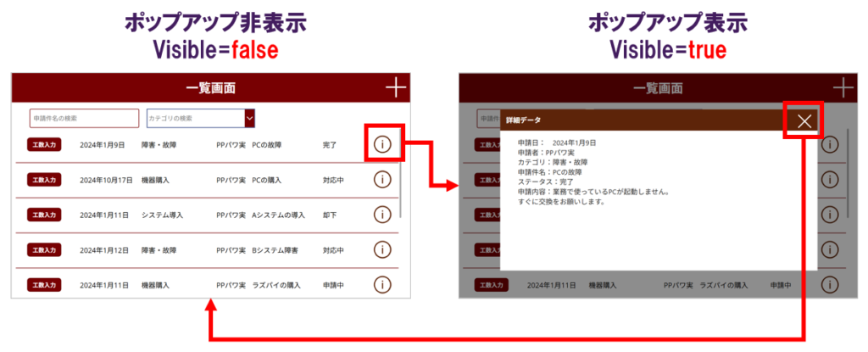Image resolution: width=868 pixels, height=352 pixels.
Task: Click the dimmed plus icon behind the popup
Action: 843,87
